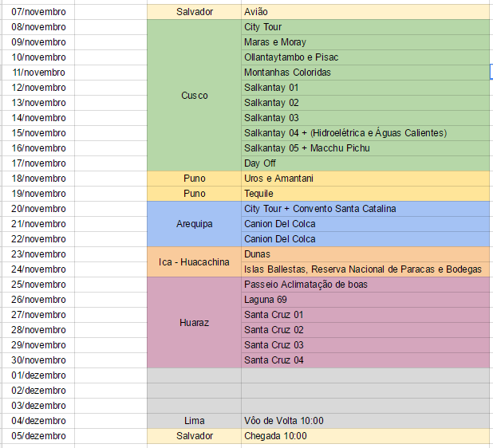The width and height of the screenshot is (493, 448).
Task: Click the Salkantay 05 + Macchu Pichu cell
Action: pyautogui.click(x=365, y=148)
